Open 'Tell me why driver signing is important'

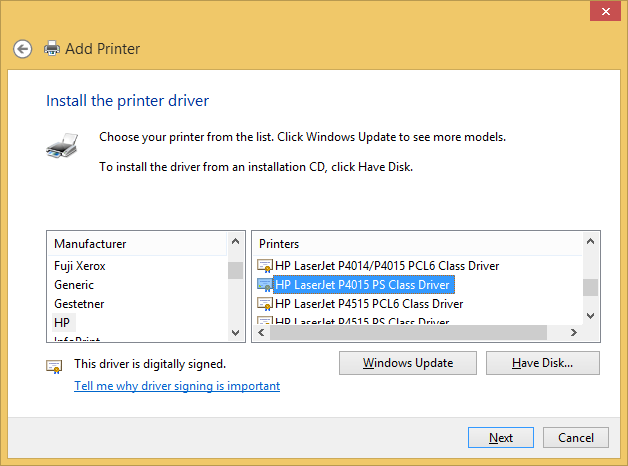[177, 386]
